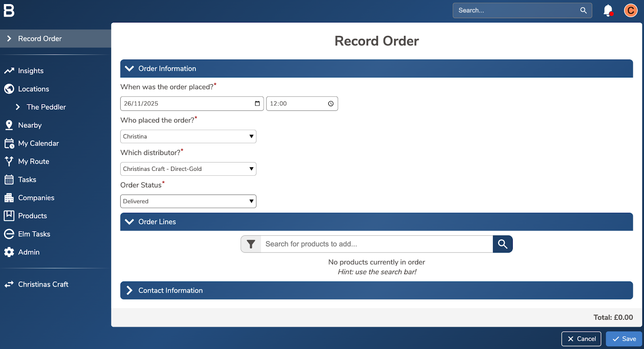Open the date picker calendar icon
This screenshot has height=349, width=644.
click(257, 104)
